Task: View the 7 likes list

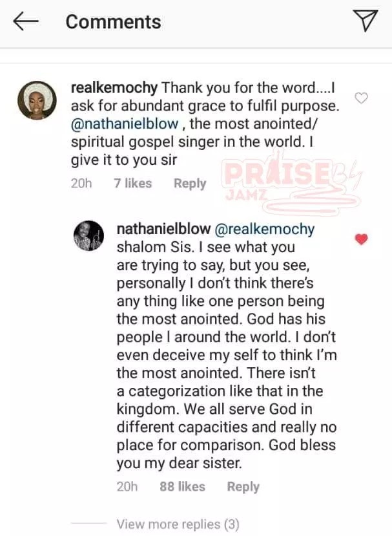Action: point(132,184)
